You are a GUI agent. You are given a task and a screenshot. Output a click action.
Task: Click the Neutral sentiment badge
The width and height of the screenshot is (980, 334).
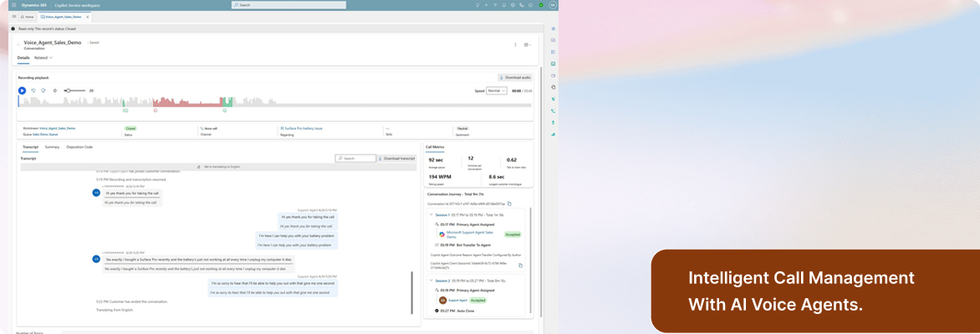click(462, 128)
